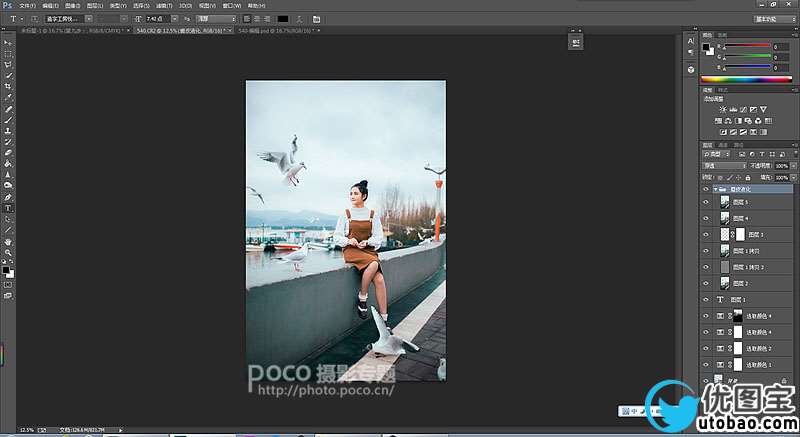
Task: Hide the text layer with T icon
Action: coord(706,300)
